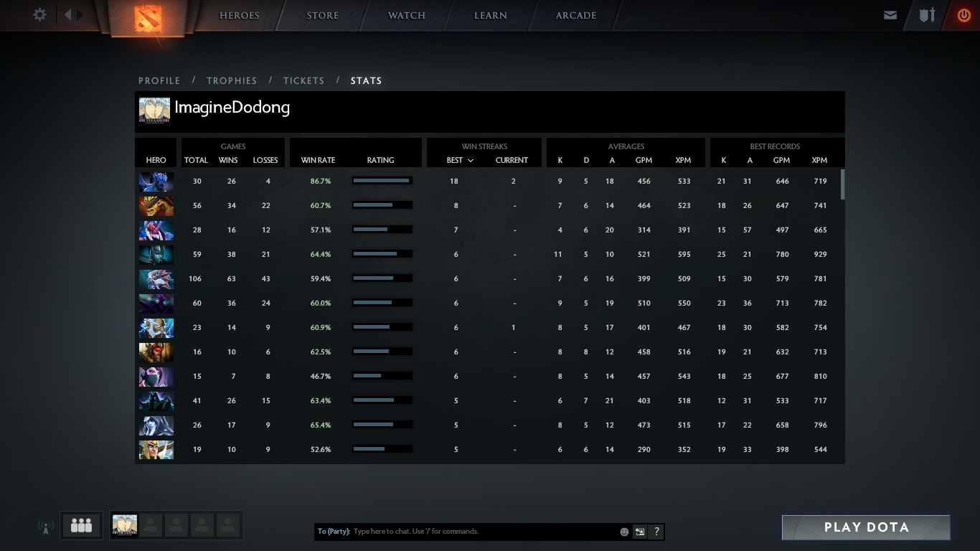Click the 57 best assists value
This screenshot has width=980, height=551.
point(748,230)
